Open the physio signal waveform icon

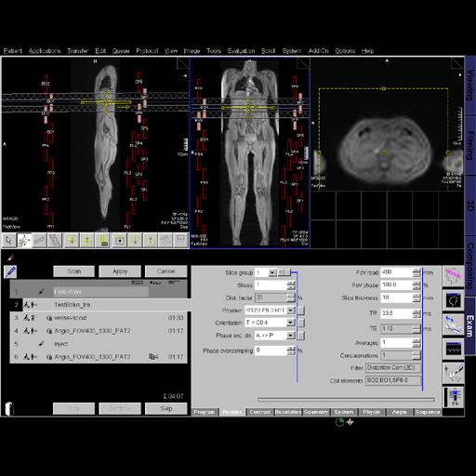tap(453, 349)
